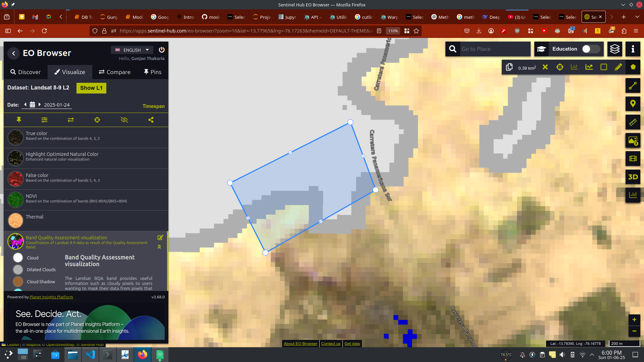The image size is (644, 362).
Task: Select the draw line tool
Action: (x=633, y=86)
